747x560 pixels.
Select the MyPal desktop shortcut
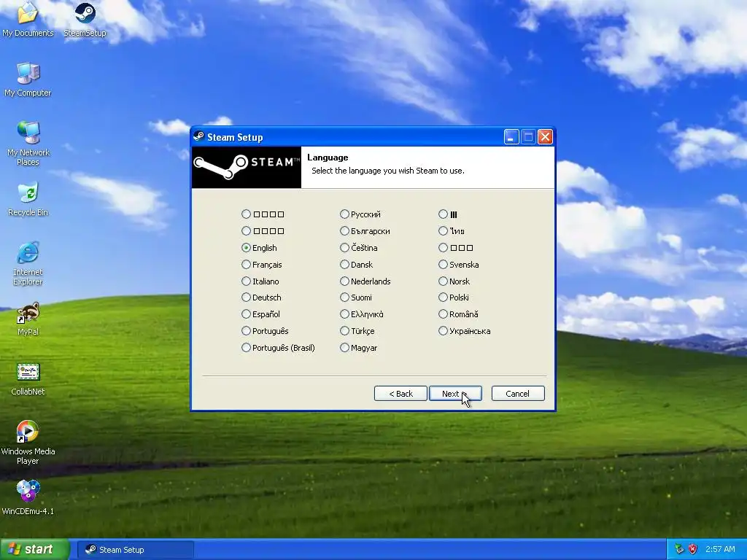(28, 319)
